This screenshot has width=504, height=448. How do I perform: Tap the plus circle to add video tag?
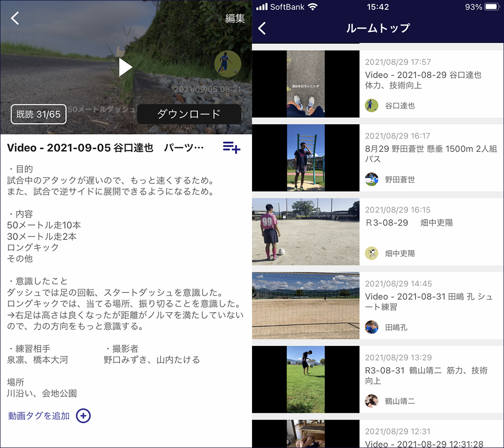[x=83, y=416]
